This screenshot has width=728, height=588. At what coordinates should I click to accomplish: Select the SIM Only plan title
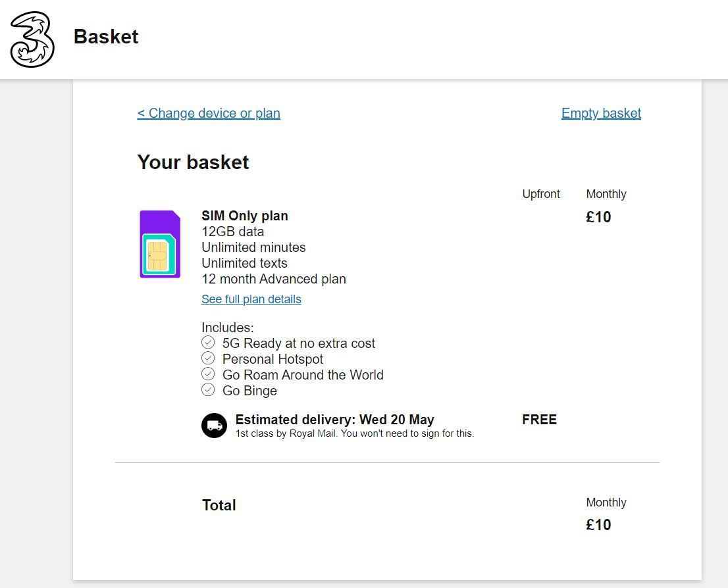pos(245,216)
